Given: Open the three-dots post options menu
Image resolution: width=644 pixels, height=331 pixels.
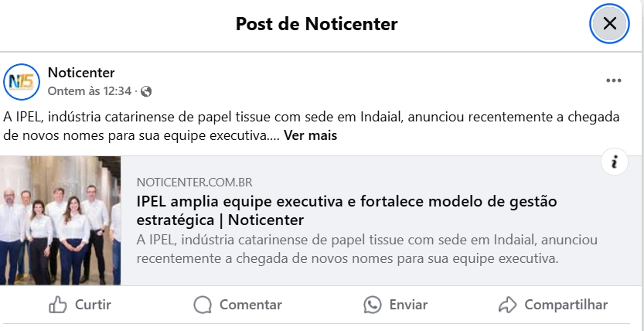Looking at the screenshot, I should pyautogui.click(x=614, y=80).
